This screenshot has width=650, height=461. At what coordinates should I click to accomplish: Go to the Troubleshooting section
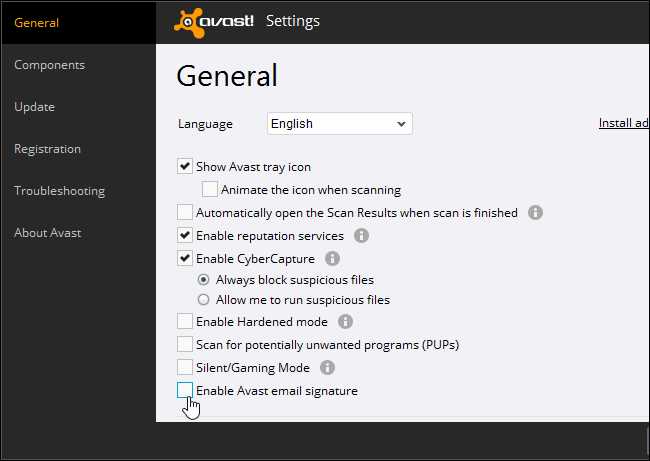click(59, 191)
